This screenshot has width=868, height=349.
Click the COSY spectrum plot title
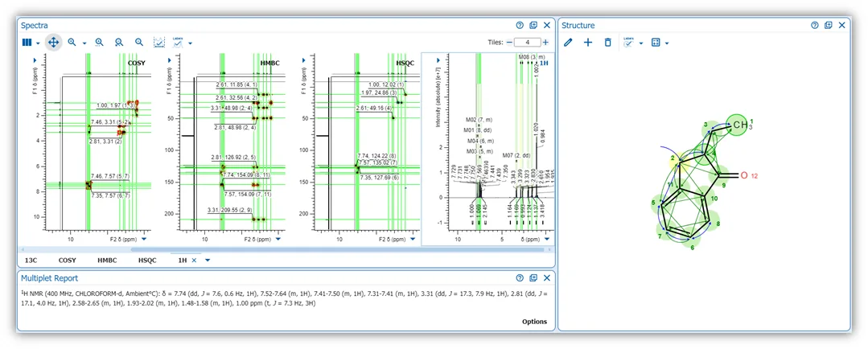coord(136,63)
